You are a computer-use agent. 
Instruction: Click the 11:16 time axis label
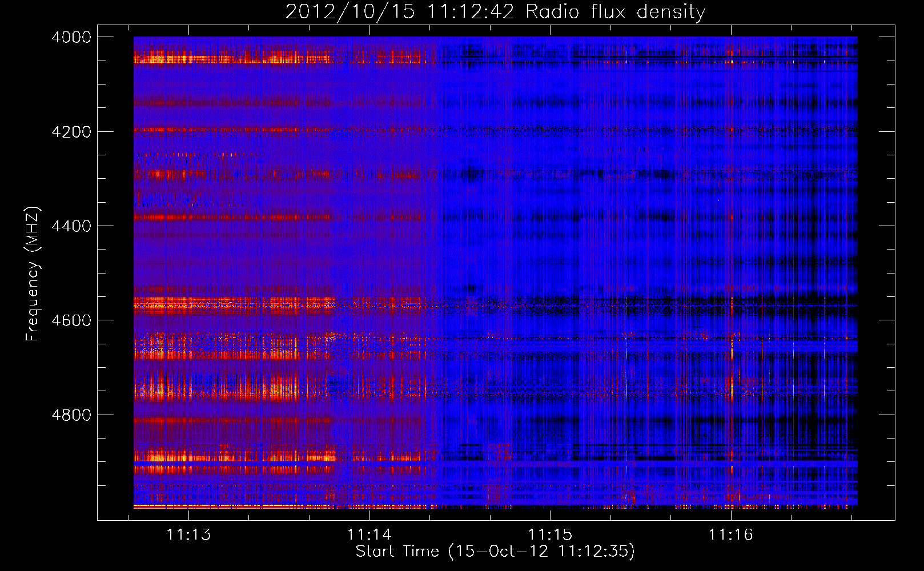tap(731, 534)
